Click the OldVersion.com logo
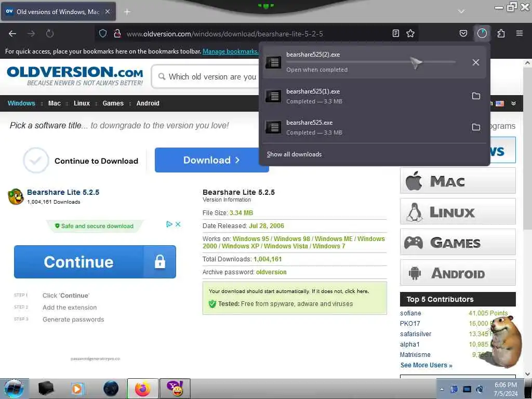This screenshot has height=399, width=532. click(x=75, y=76)
